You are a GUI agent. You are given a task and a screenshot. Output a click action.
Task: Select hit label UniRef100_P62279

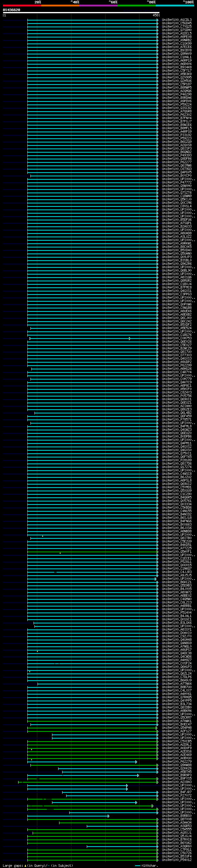(177, 761)
